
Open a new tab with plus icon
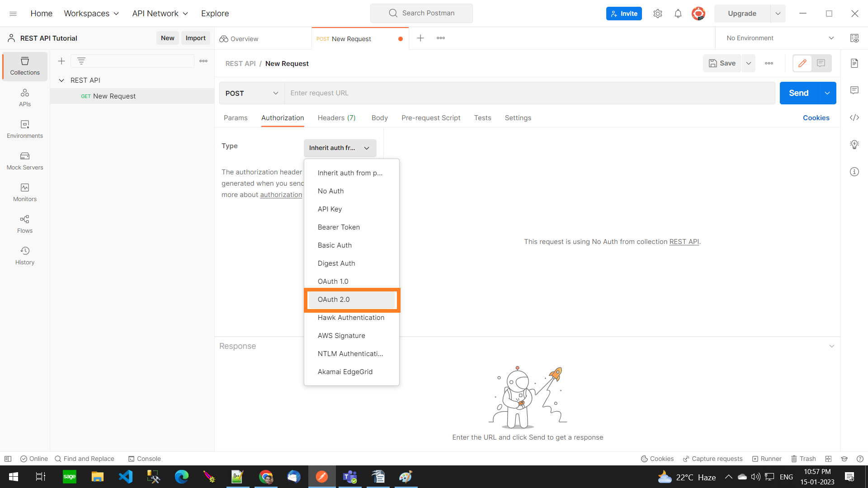point(420,38)
